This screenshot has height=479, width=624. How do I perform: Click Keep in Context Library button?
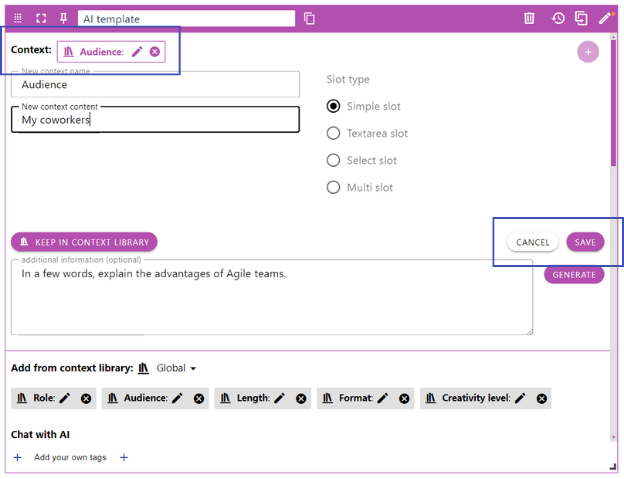pos(85,242)
